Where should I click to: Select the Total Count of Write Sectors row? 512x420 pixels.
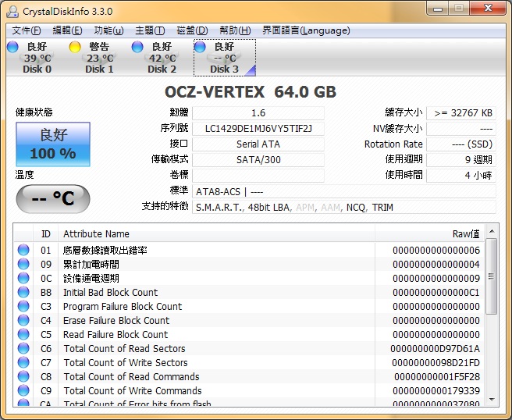250,362
